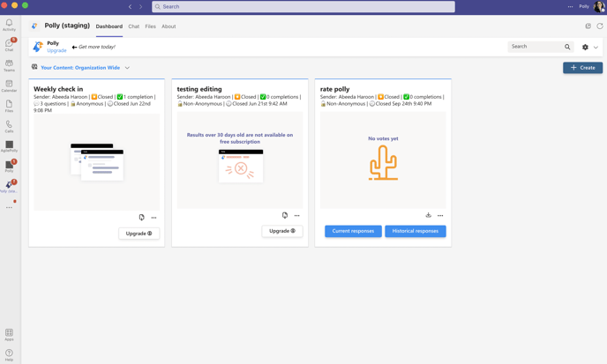The image size is (607, 364).
Task: Open Chat in the left sidebar
Action: (x=9, y=45)
